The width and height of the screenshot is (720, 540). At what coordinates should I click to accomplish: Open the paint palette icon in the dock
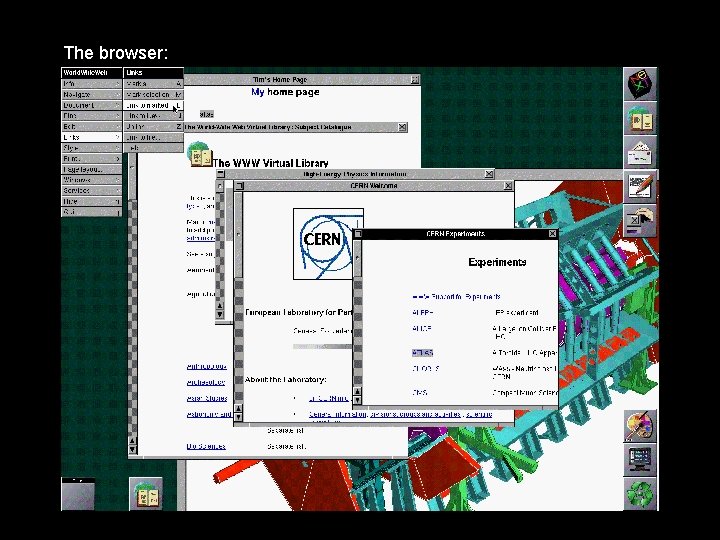[640, 426]
